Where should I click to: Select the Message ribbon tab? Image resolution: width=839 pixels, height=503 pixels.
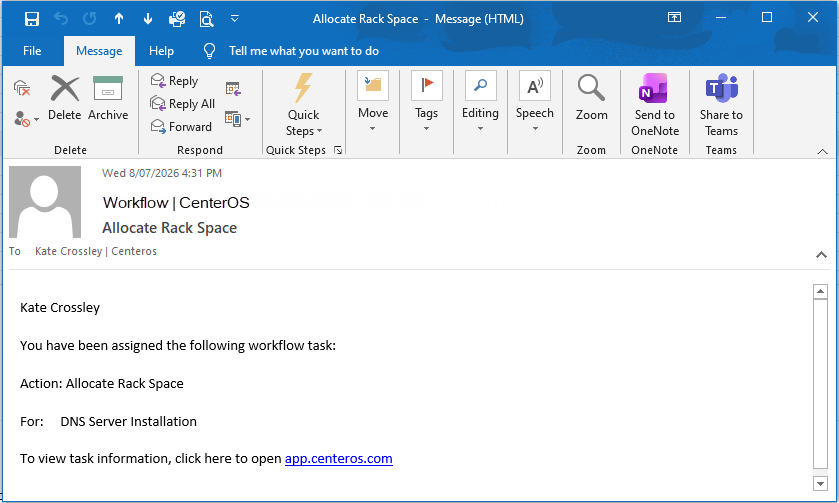coord(99,51)
